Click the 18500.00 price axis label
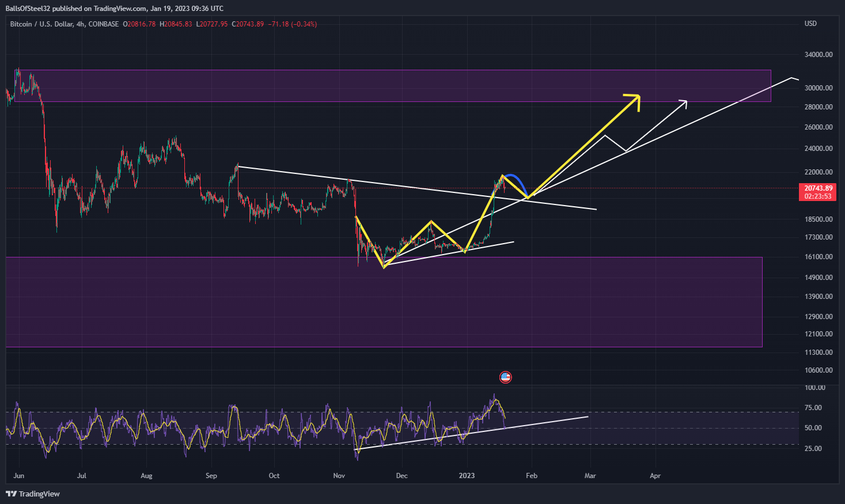The height and width of the screenshot is (504, 845). coord(819,219)
